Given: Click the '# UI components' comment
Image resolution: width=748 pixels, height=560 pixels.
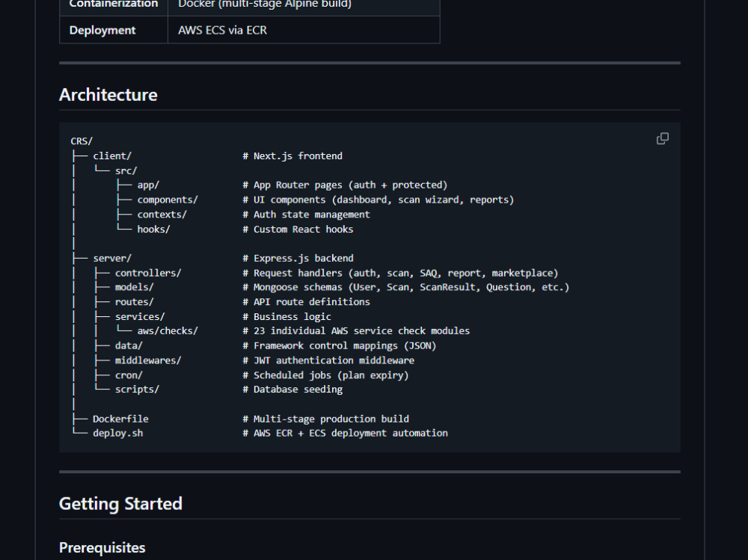Looking at the screenshot, I should coord(378,200).
